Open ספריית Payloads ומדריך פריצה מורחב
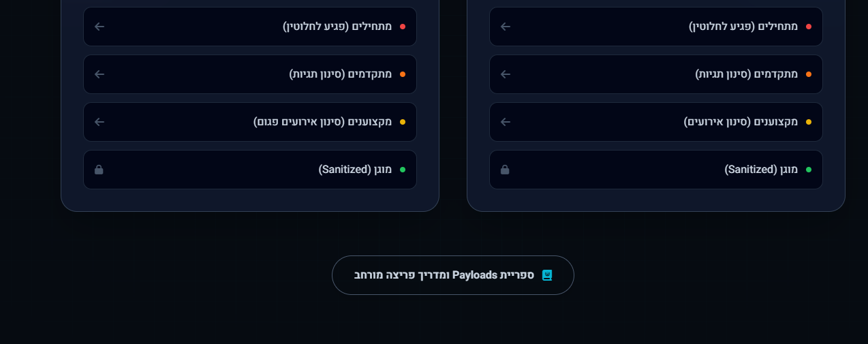Viewport: 868px width, 344px height. [444, 275]
